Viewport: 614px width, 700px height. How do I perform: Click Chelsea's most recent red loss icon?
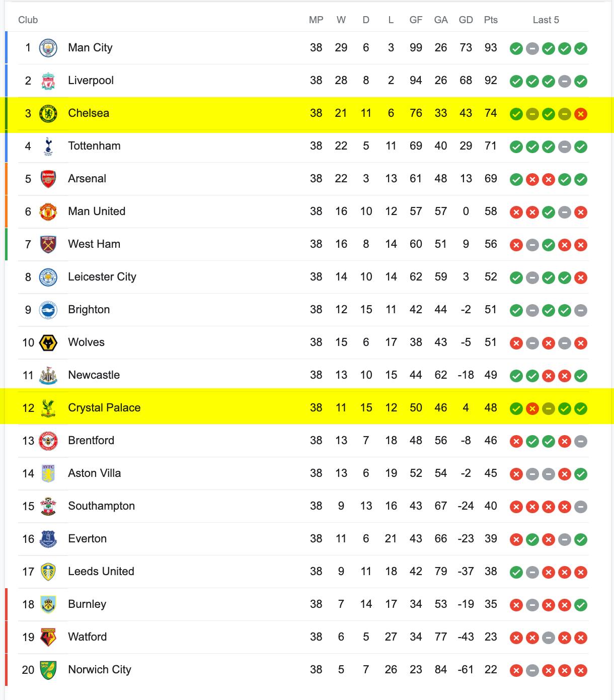pos(581,114)
